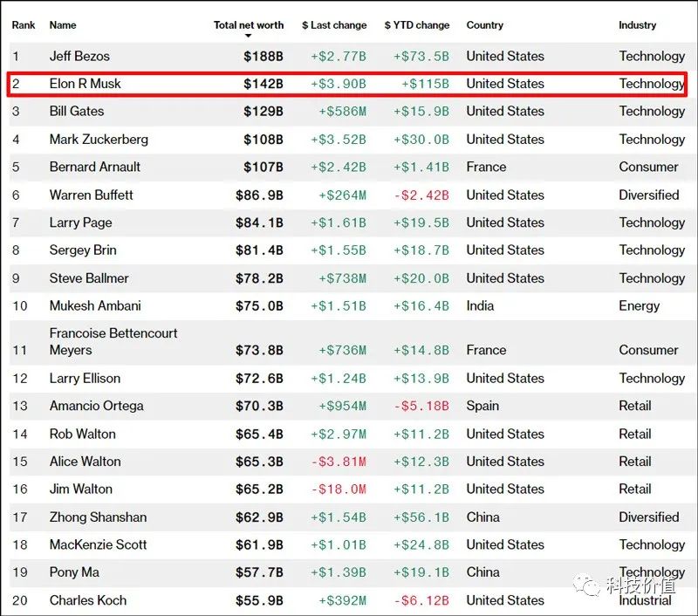
Task: Click the $55.9B net worth value
Action: [259, 601]
